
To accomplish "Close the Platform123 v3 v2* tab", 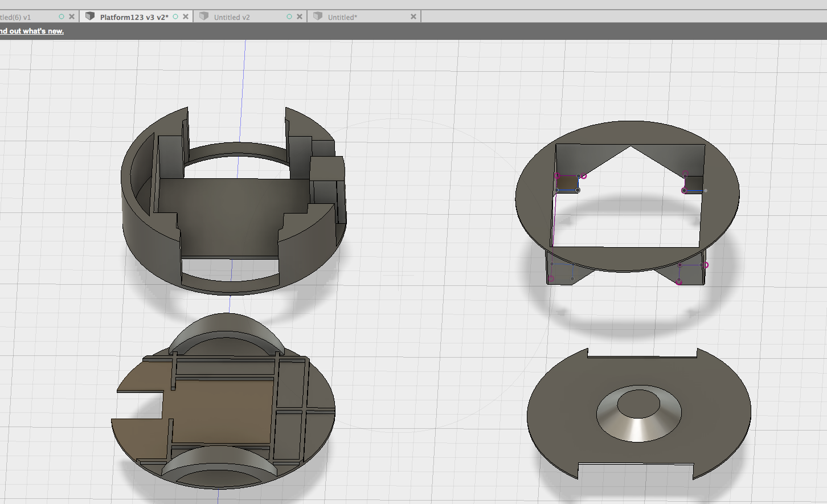I will point(186,17).
